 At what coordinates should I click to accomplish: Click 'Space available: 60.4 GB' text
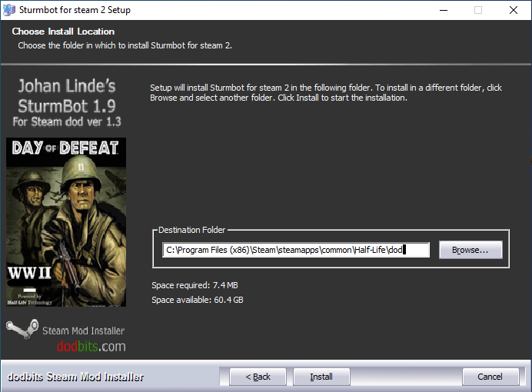pyautogui.click(x=198, y=300)
